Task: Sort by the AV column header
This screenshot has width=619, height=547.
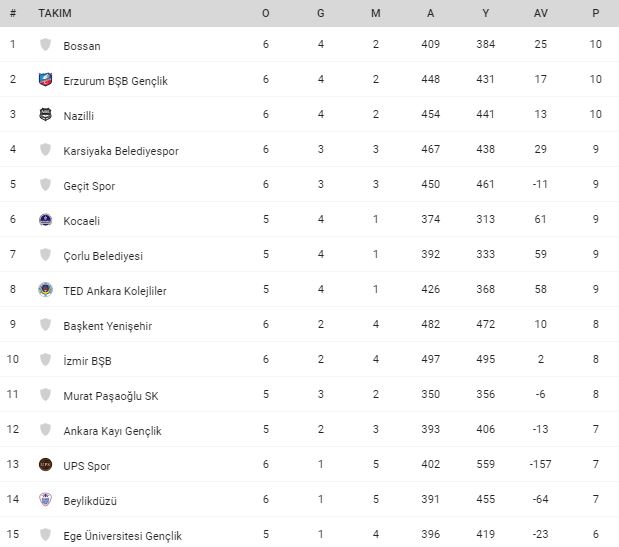Action: click(540, 13)
